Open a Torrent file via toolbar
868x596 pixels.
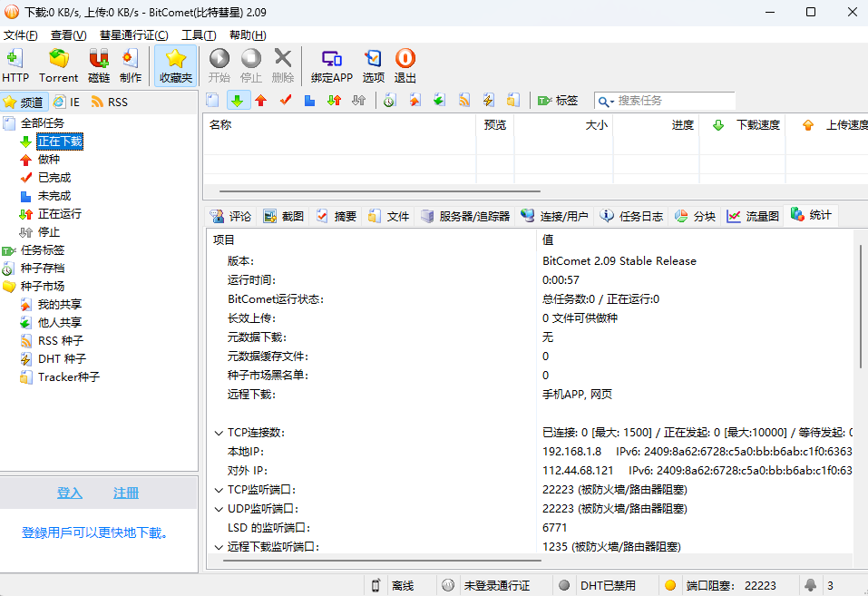point(58,65)
